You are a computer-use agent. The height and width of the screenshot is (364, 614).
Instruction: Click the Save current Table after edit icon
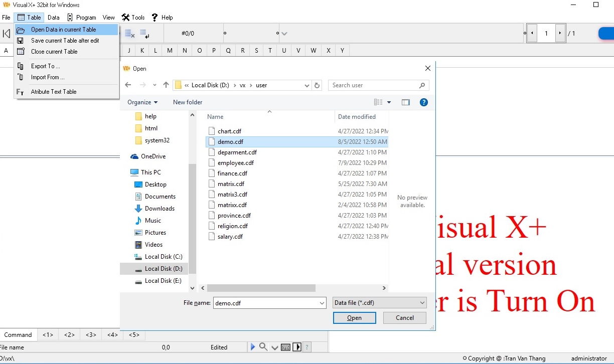pos(20,41)
